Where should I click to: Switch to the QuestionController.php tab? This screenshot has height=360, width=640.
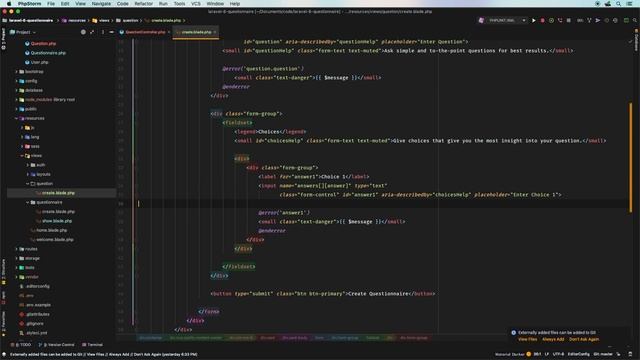(145, 32)
